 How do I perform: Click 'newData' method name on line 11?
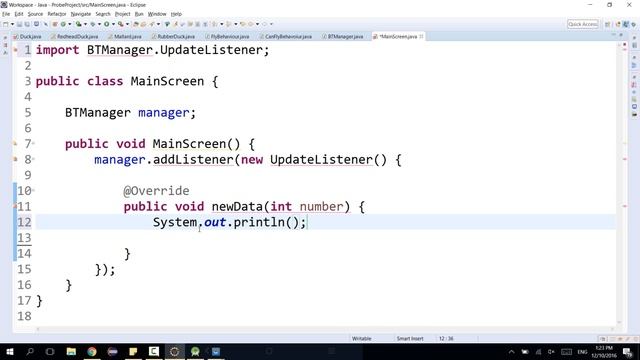click(x=237, y=207)
